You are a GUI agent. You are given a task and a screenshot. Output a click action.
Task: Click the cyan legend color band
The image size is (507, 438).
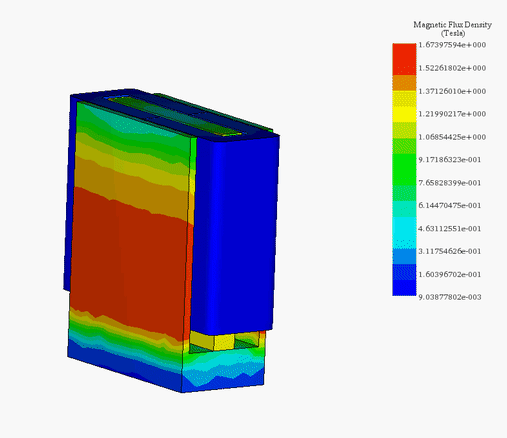(404, 233)
